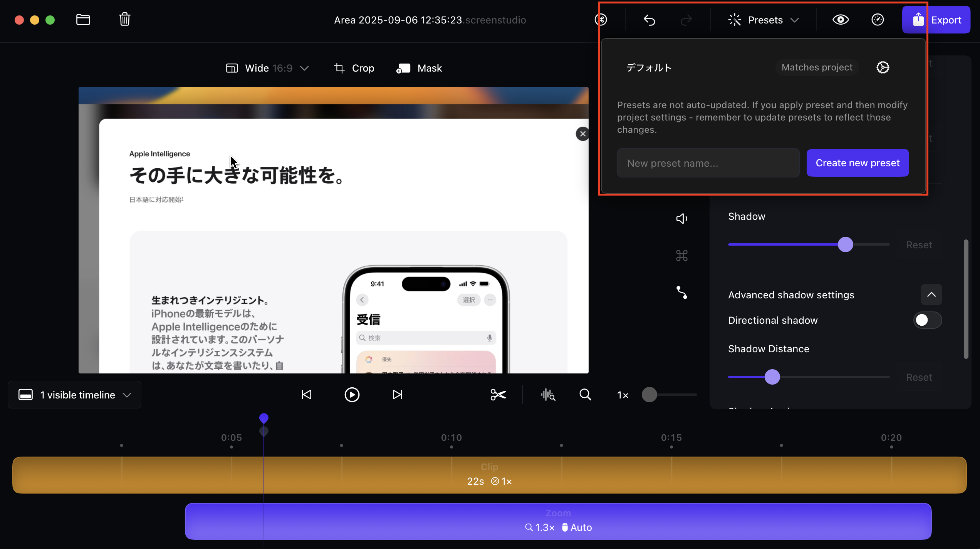Close the popup in the video preview
Screen dimensions: 980x549
pos(582,134)
